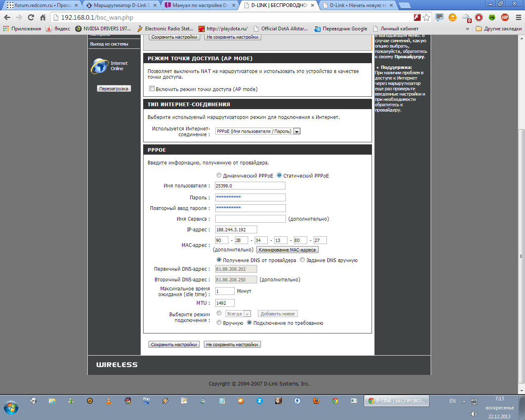Open the Chrome hamburger menu

518,17
